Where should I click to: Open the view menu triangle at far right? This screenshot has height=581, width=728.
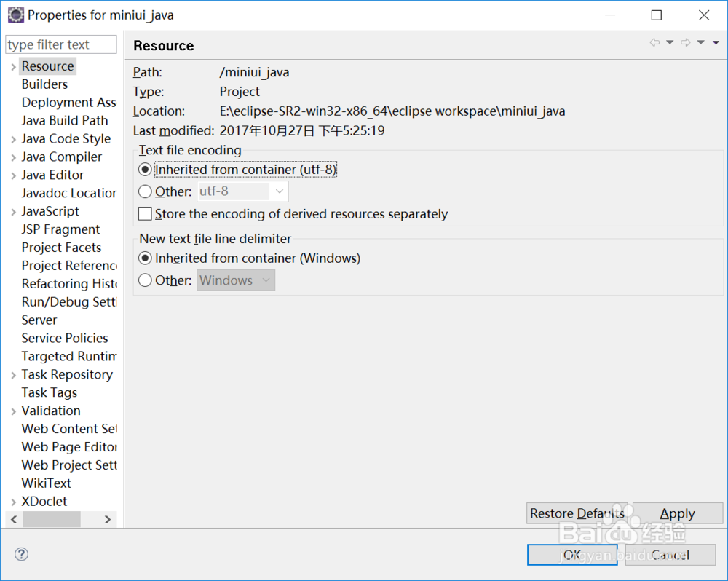[716, 42]
